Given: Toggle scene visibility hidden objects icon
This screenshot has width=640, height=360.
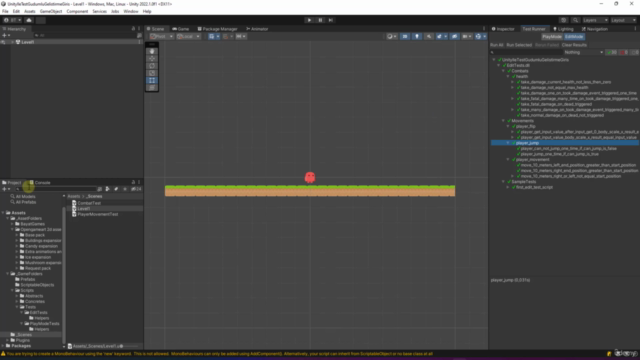Looking at the screenshot, I should pos(454,36).
